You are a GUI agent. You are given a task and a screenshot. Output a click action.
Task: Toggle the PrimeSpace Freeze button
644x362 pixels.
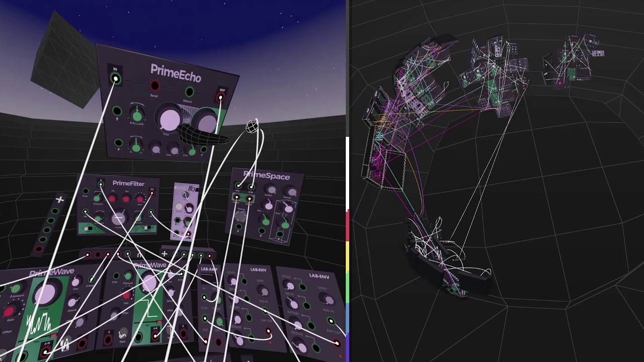240,216
